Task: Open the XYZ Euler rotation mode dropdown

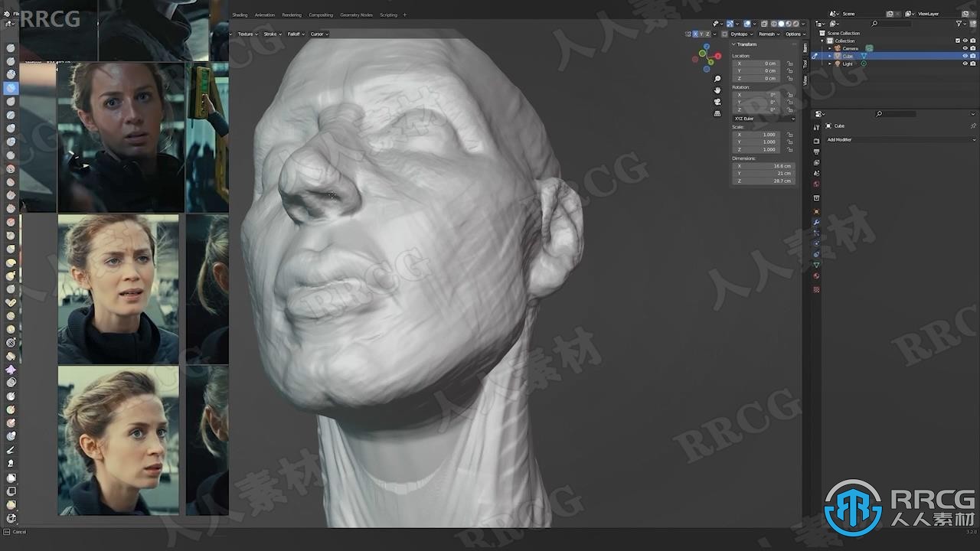Action: tap(763, 119)
